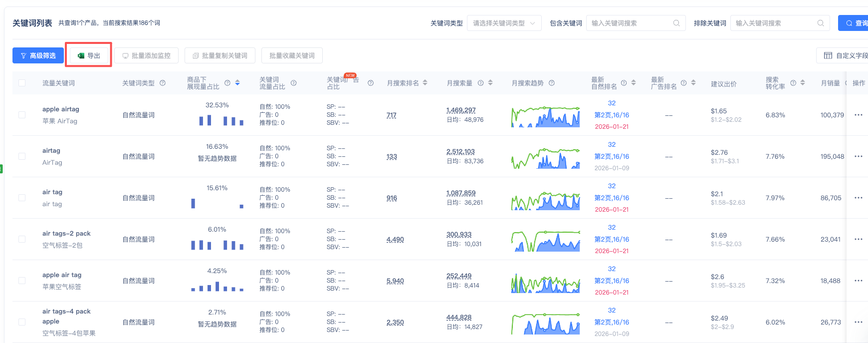Click sort arrows for 最新自然排名 column

coord(634,83)
